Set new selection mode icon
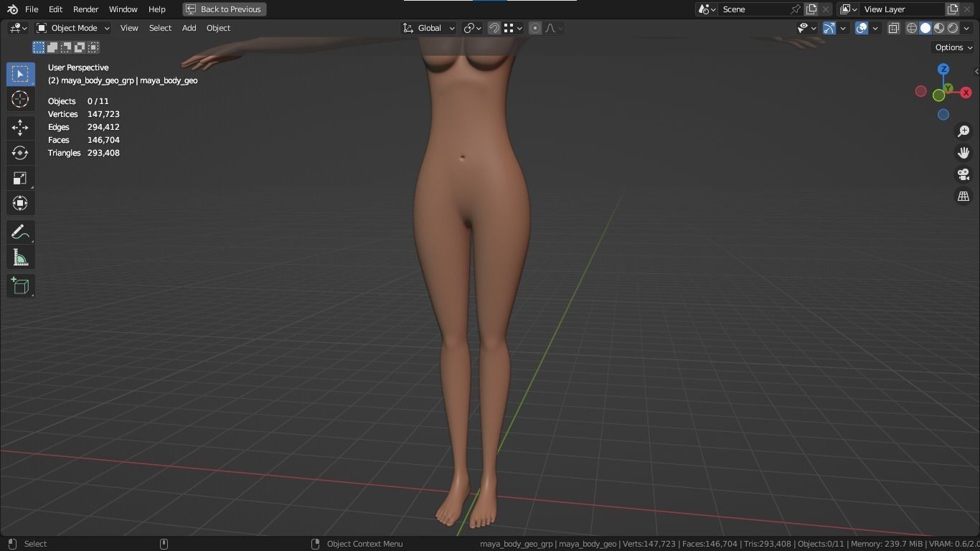Viewport: 980px width, 551px height. [39, 47]
